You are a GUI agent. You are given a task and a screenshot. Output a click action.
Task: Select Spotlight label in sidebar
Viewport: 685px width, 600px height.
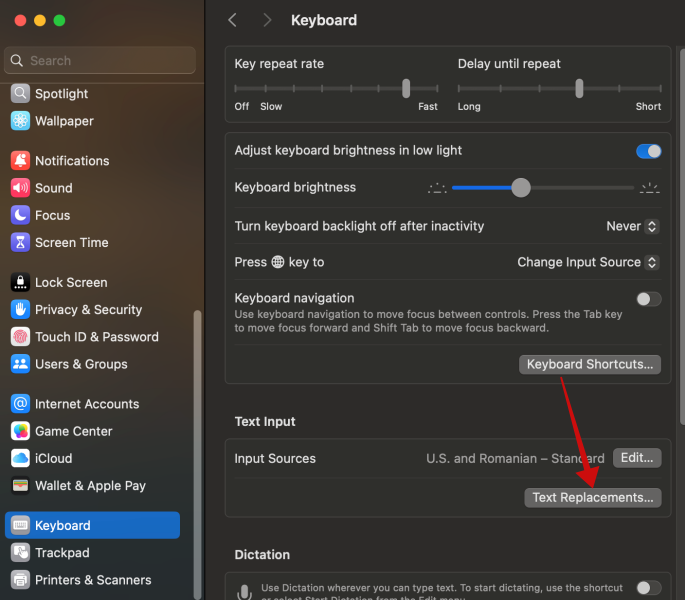(x=62, y=94)
